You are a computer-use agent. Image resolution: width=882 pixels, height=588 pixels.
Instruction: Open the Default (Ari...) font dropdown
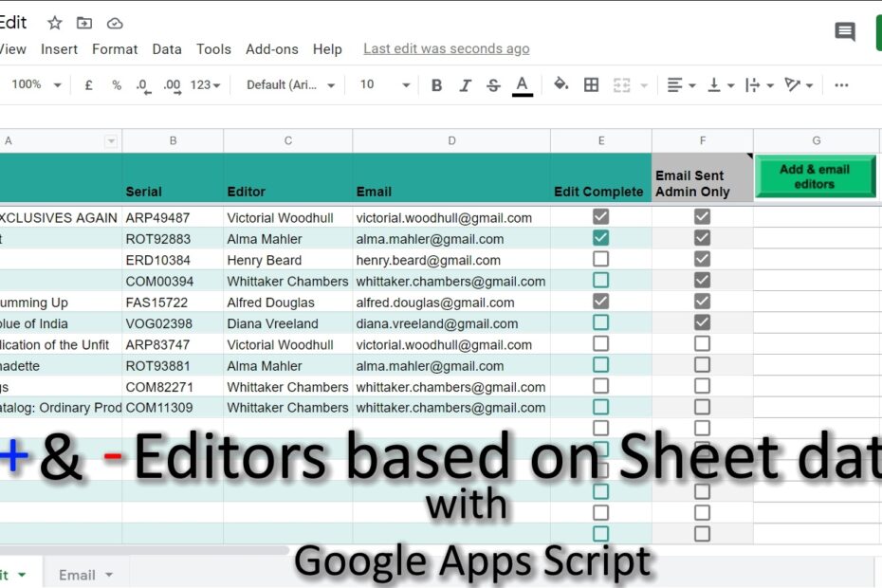click(291, 85)
